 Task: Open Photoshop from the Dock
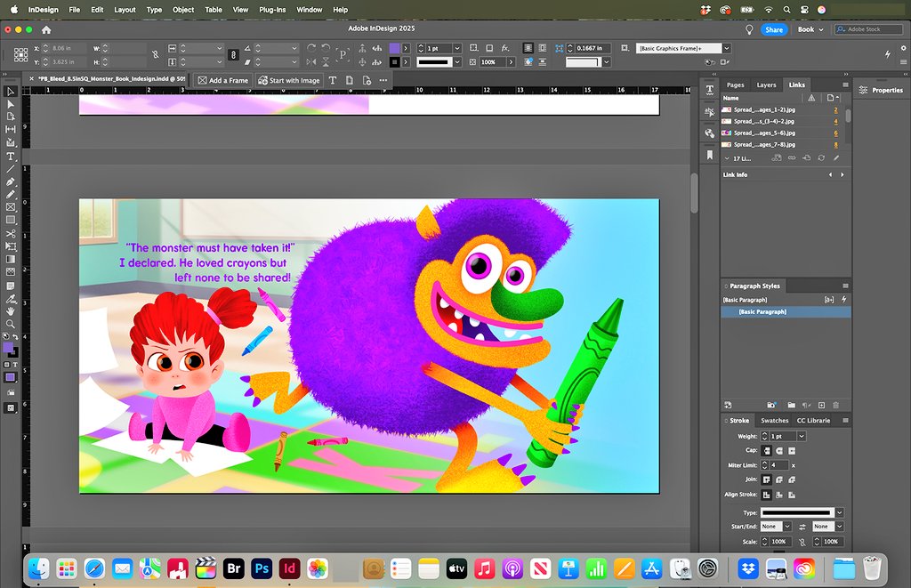click(262, 568)
